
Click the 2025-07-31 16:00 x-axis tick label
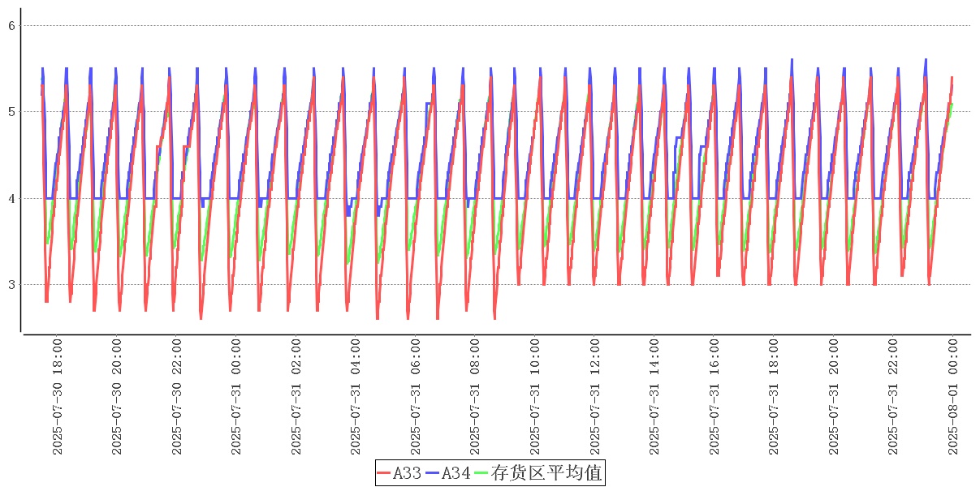[x=714, y=397]
